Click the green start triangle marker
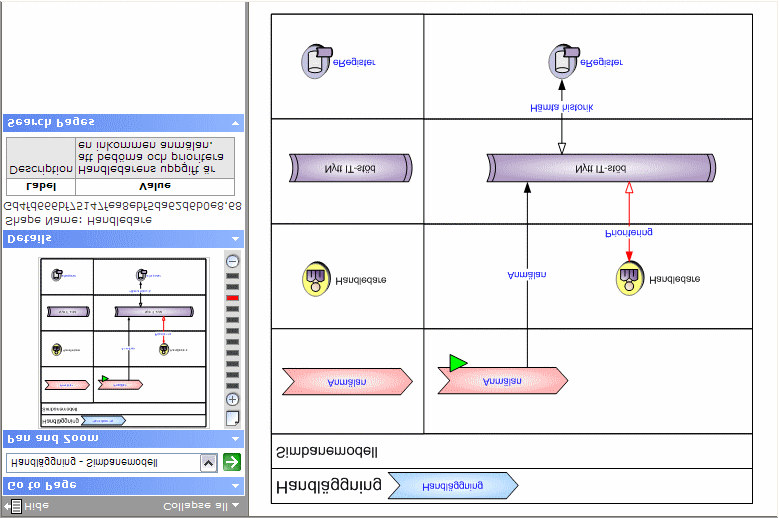 click(x=457, y=363)
